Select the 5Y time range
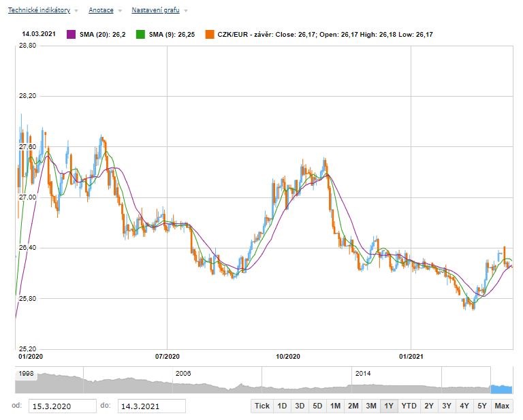 click(481, 406)
